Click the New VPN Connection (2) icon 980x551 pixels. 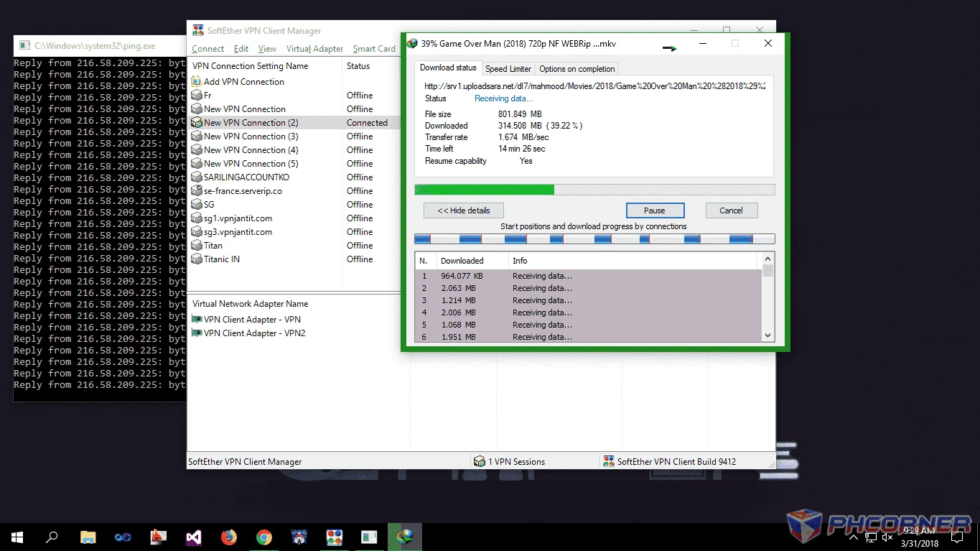pyautogui.click(x=197, y=122)
